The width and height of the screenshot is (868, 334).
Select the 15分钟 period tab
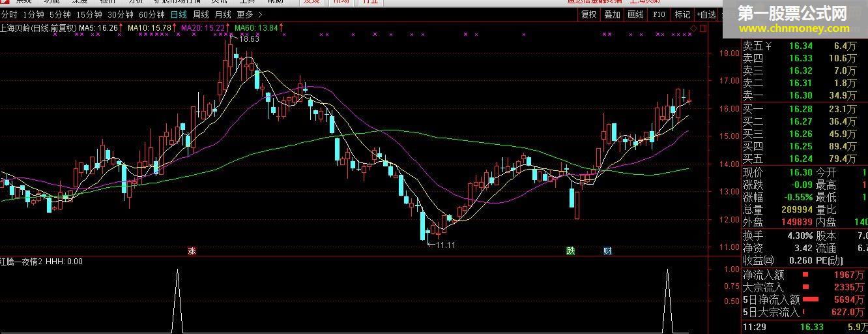(89, 14)
